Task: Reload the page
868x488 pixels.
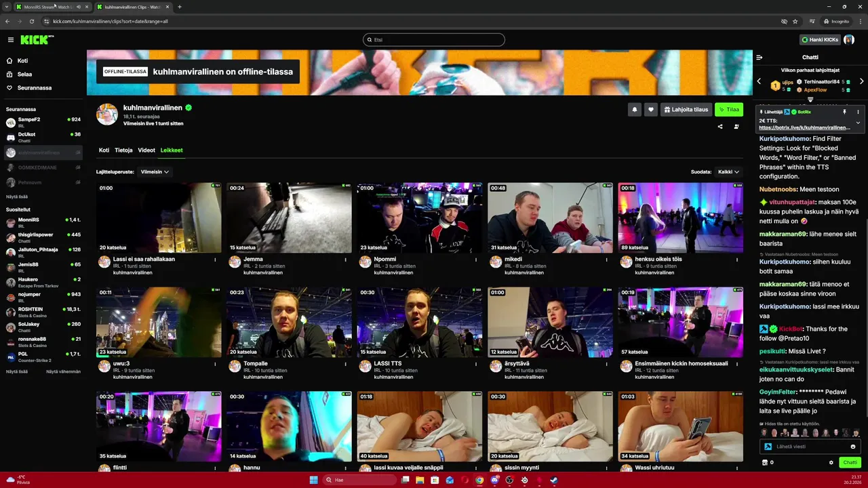Action: coord(31,21)
